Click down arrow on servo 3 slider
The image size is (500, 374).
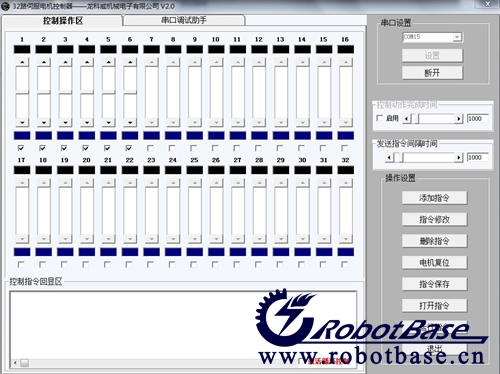(x=65, y=123)
